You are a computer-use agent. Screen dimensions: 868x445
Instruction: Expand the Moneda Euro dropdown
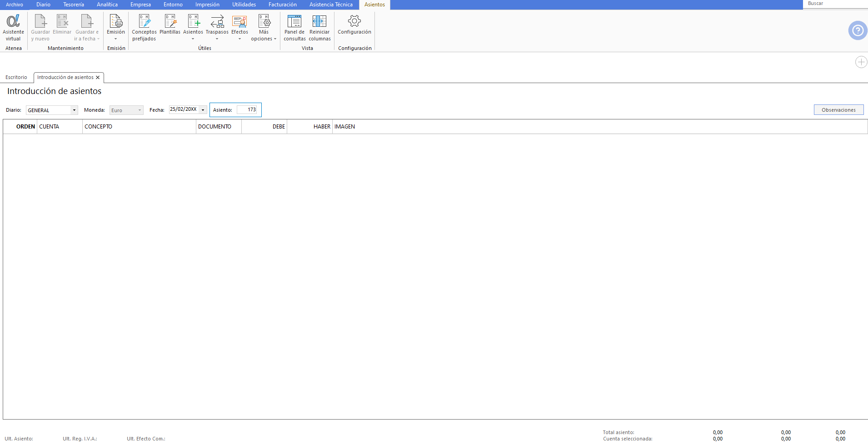(140, 110)
